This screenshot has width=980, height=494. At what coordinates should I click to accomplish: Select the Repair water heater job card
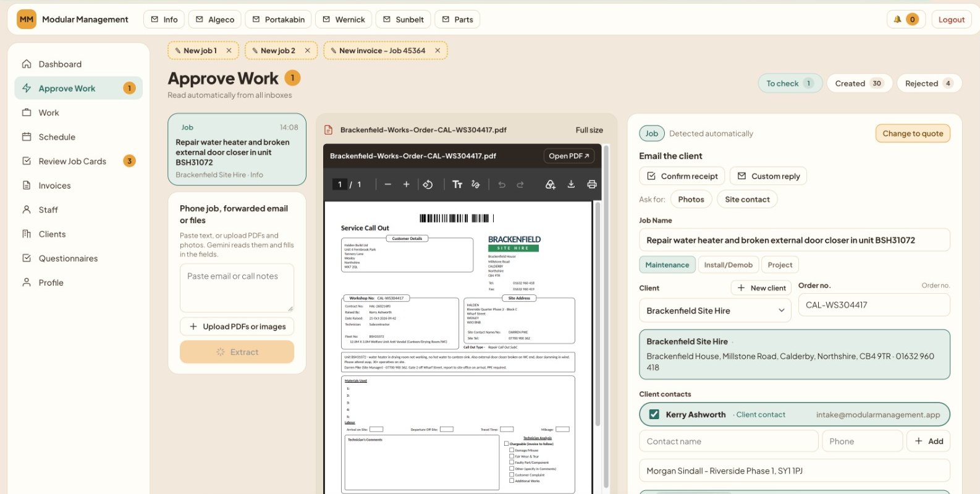(x=237, y=150)
